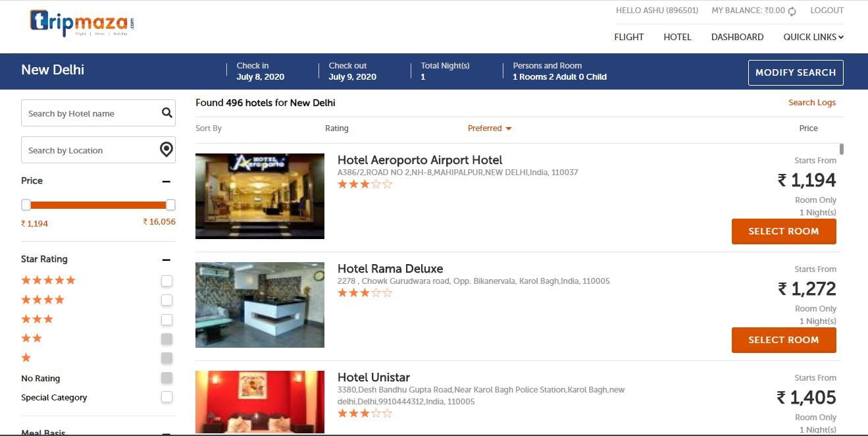Select room for Hotel Aeroporto Airport Hotel
Image resolution: width=868 pixels, height=436 pixels.
(783, 231)
